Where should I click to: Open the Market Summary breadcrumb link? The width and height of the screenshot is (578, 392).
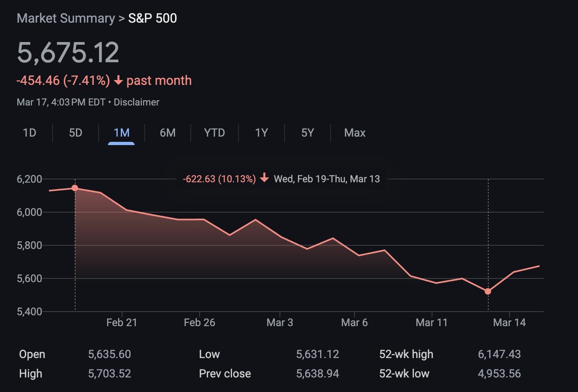tap(65, 18)
